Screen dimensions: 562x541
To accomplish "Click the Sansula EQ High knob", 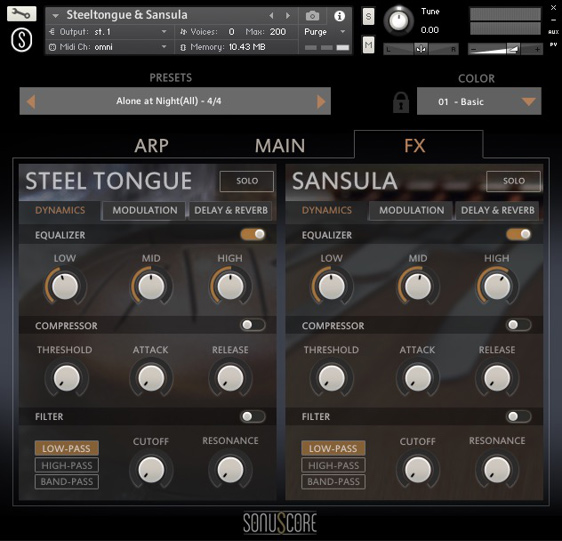I will point(497,286).
